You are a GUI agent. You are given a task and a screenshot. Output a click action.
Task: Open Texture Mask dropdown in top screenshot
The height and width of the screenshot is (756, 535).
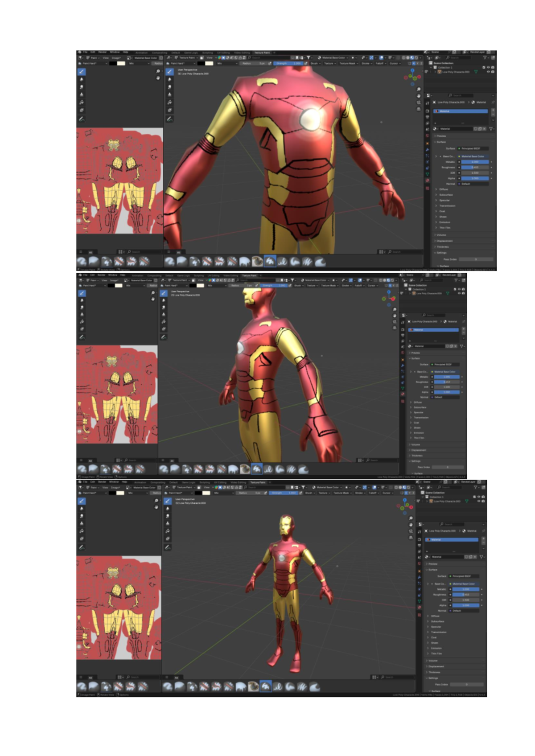tap(349, 63)
